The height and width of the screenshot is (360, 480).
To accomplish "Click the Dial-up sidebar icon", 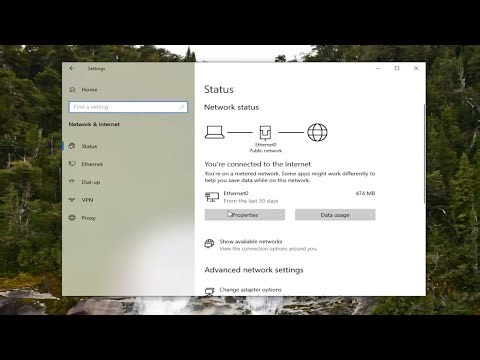I will (72, 182).
